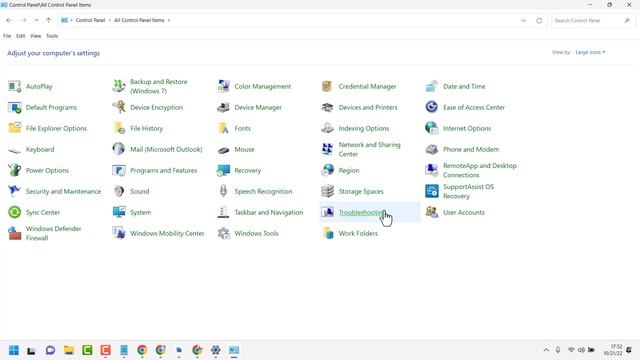Open the View menu
The image size is (640, 360).
(x=36, y=36)
